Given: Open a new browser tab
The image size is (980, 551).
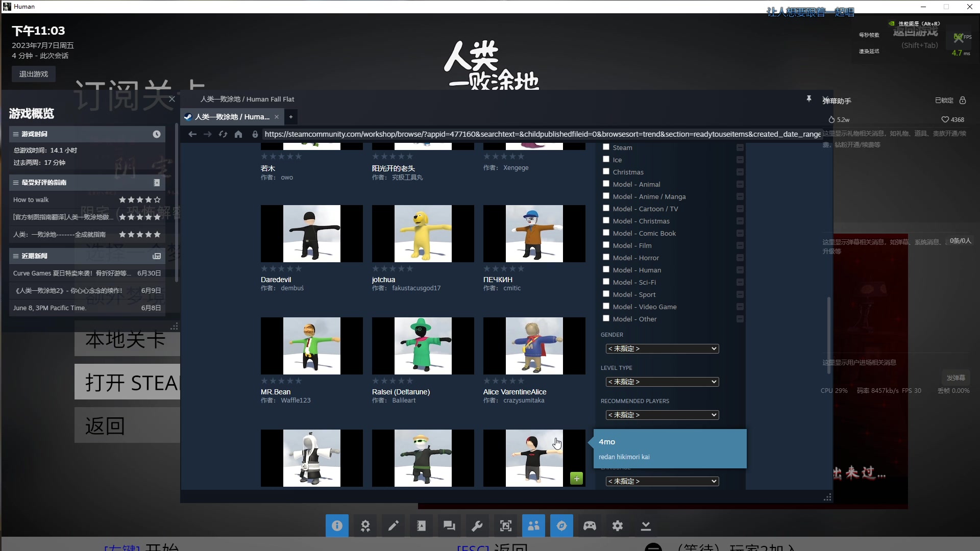Looking at the screenshot, I should pos(291,117).
